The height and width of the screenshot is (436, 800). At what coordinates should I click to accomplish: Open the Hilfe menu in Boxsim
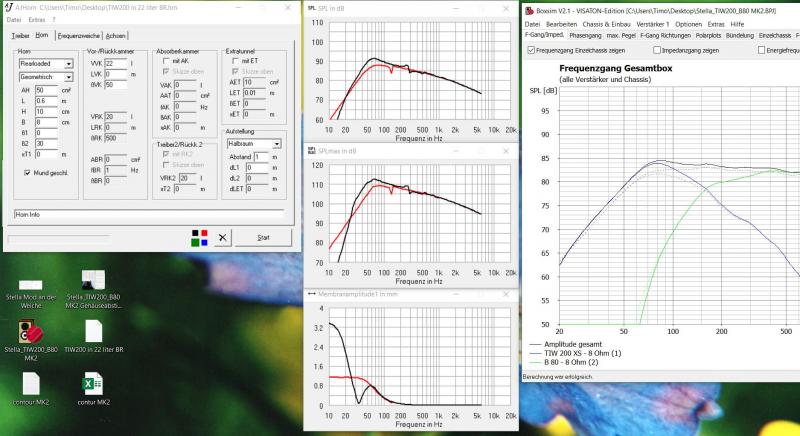pos(737,24)
